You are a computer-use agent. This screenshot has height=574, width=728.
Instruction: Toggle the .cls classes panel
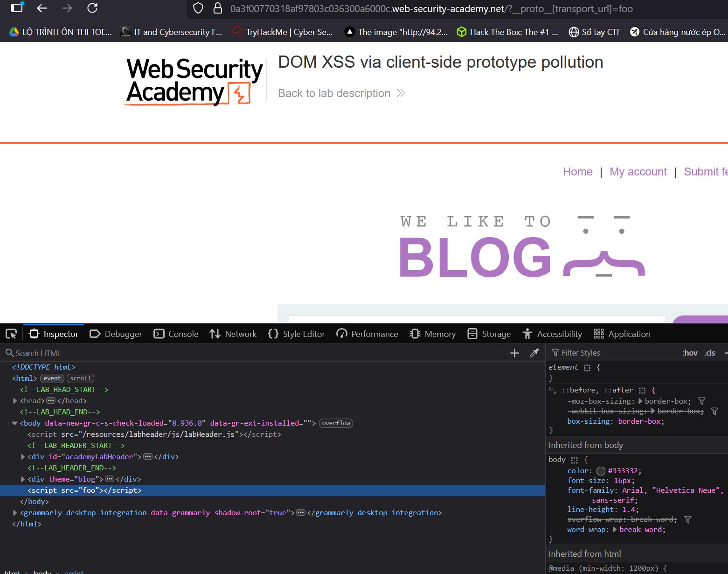coord(710,353)
